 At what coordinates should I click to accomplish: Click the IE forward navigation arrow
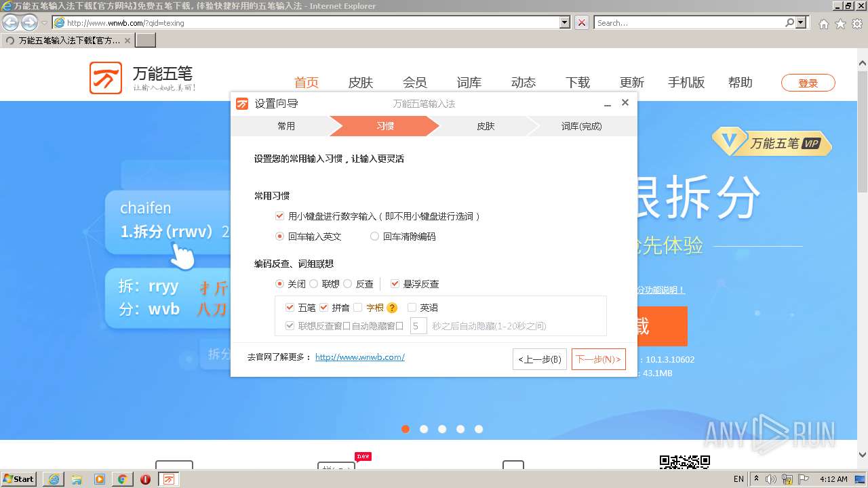[29, 22]
